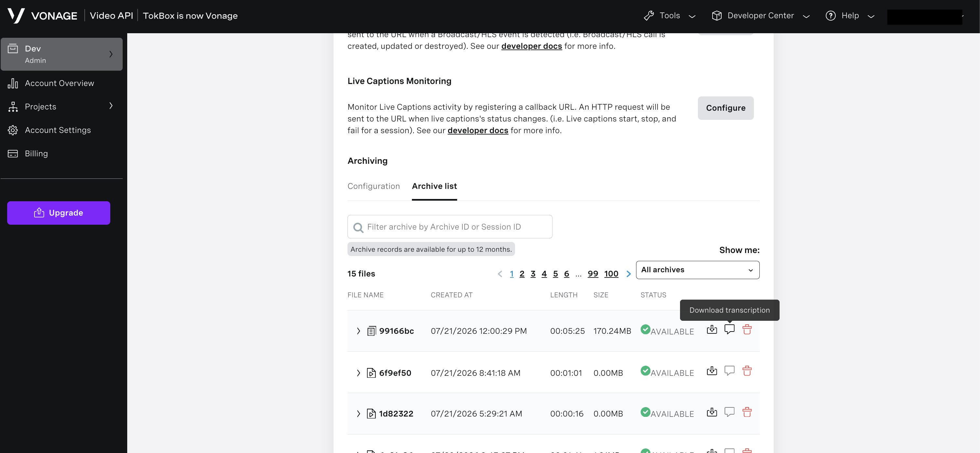
Task: Jump to archive page 6
Action: pos(566,274)
